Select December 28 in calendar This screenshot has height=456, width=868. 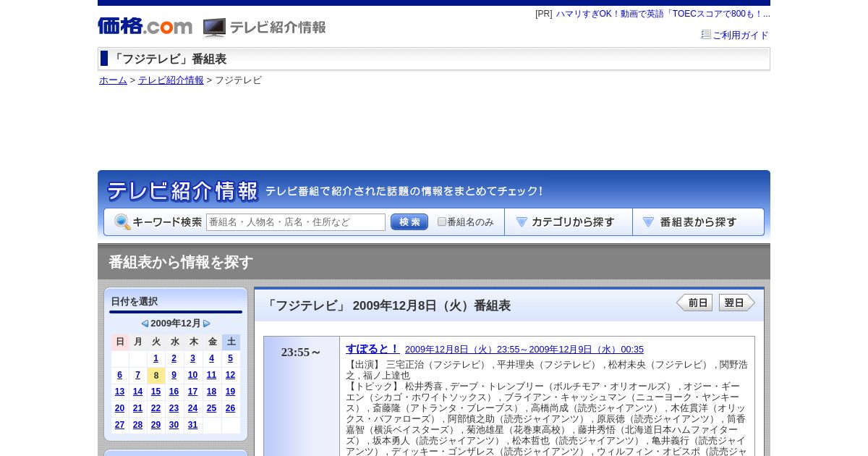pyautogui.click(x=137, y=425)
